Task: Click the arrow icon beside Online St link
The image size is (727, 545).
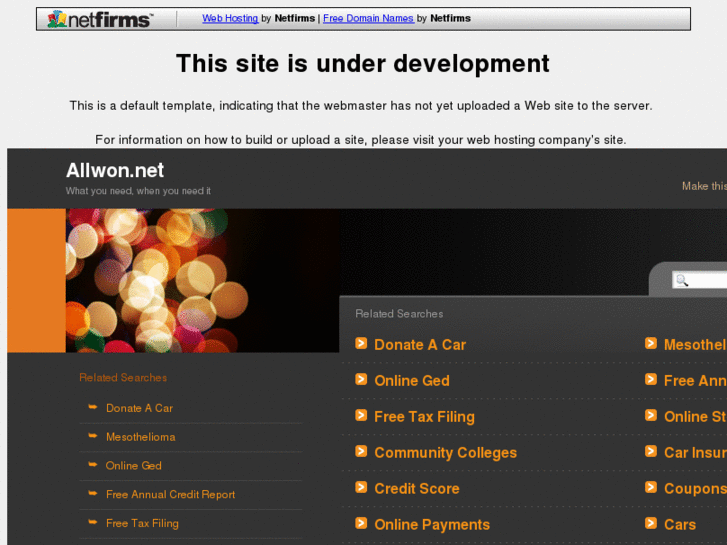Action: (x=651, y=415)
